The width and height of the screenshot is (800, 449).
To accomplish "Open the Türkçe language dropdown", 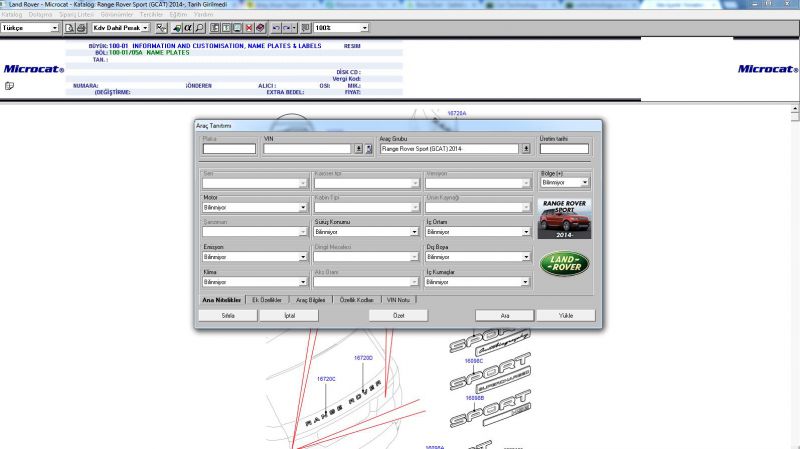I will coord(55,28).
